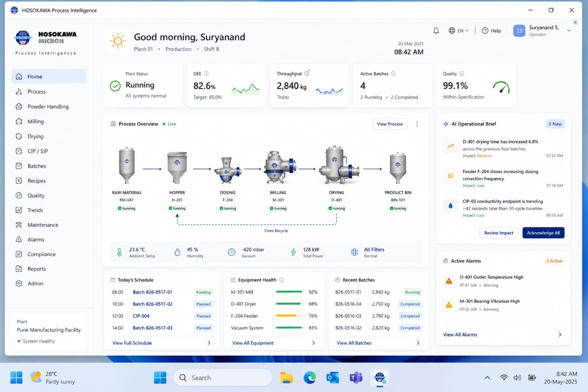Click the Throughput info icon
Viewport: 588px width, 392px height.
tap(306, 73)
